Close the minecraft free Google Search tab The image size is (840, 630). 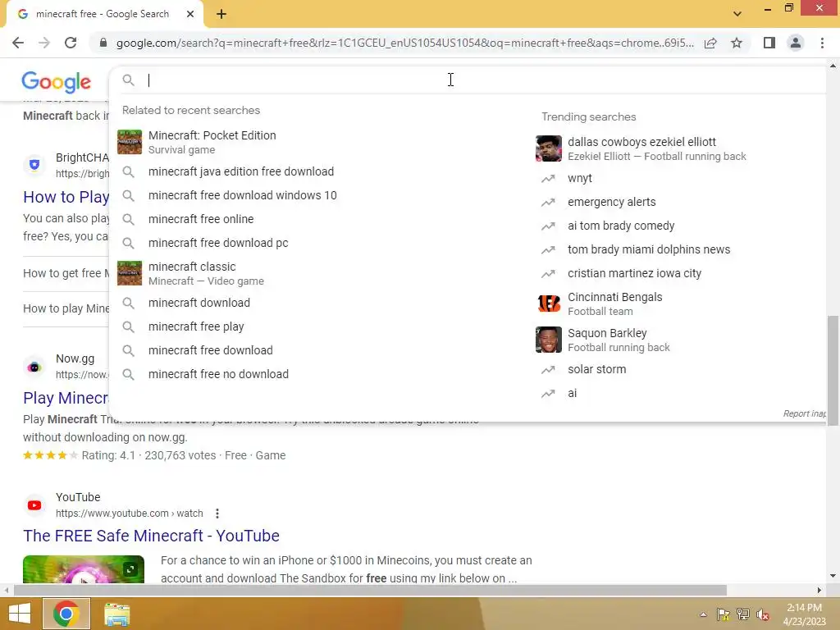(190, 14)
